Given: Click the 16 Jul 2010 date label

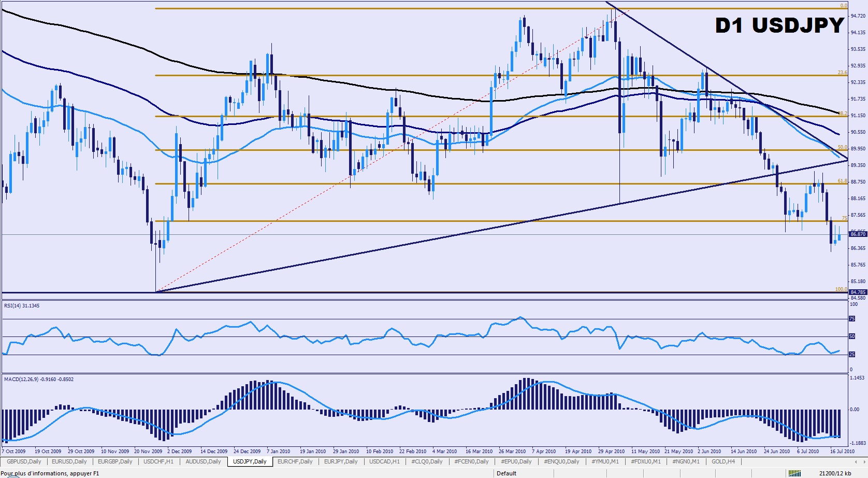Looking at the screenshot, I should pos(843,451).
